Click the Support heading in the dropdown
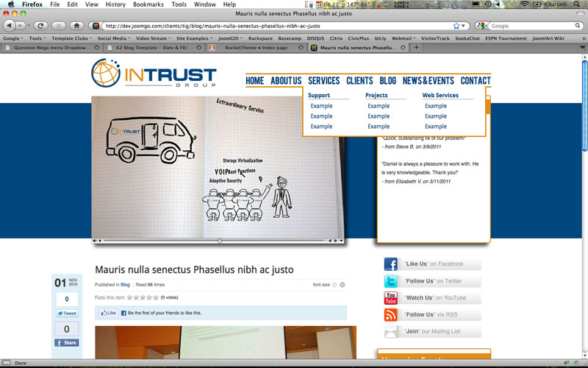Viewport: 588px width, 368px height. click(x=319, y=96)
